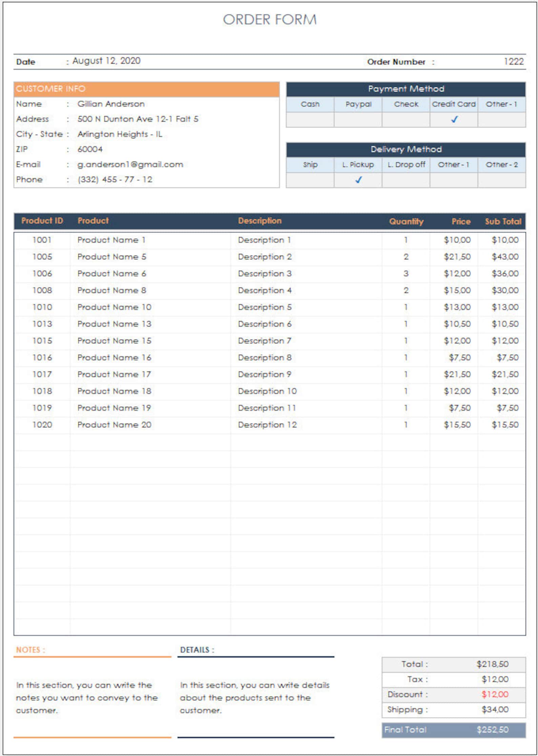The width and height of the screenshot is (538, 756).
Task: Click the Payment Method header bar
Action: click(406, 89)
